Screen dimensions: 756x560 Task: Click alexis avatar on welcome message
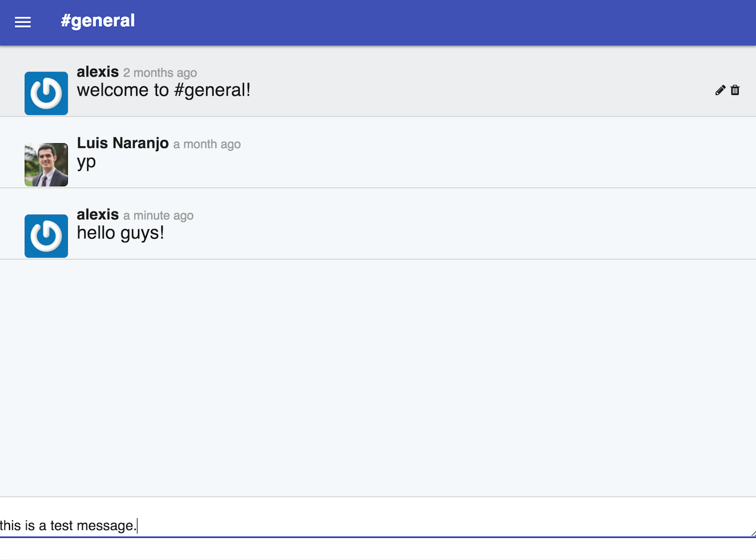coord(46,93)
